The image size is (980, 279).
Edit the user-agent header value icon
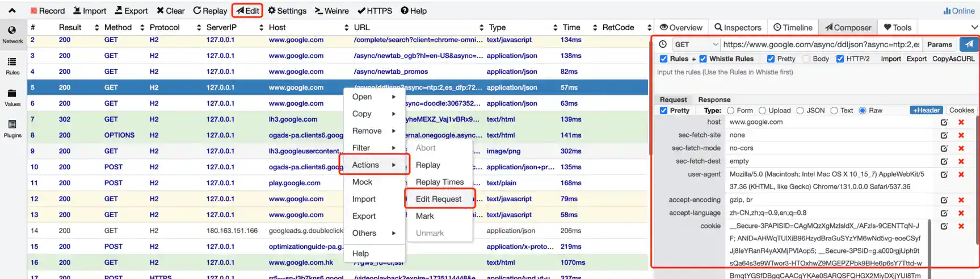tap(944, 174)
